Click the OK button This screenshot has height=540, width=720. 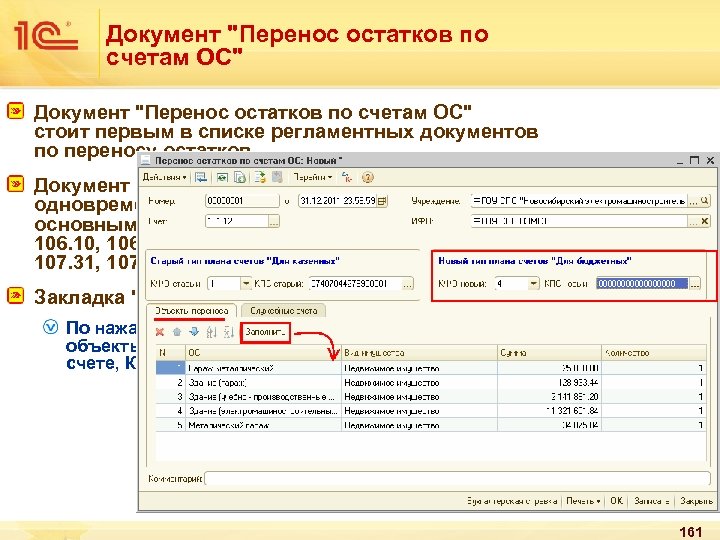616,501
